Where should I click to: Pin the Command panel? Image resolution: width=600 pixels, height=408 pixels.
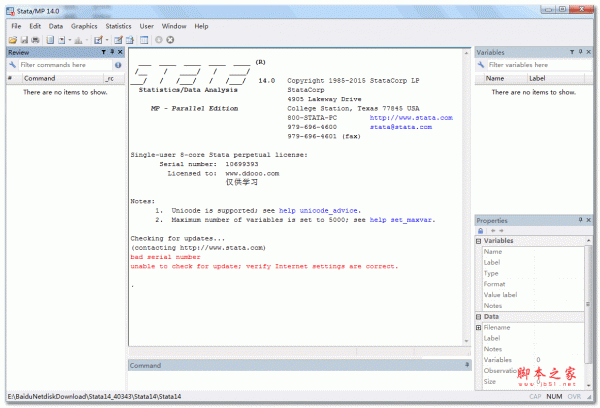[467, 365]
